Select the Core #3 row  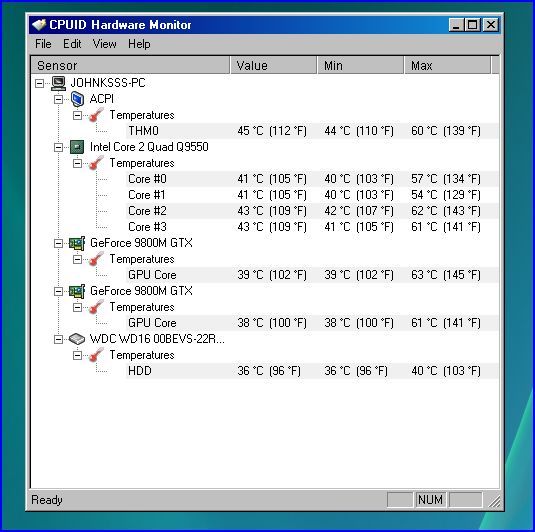312,227
